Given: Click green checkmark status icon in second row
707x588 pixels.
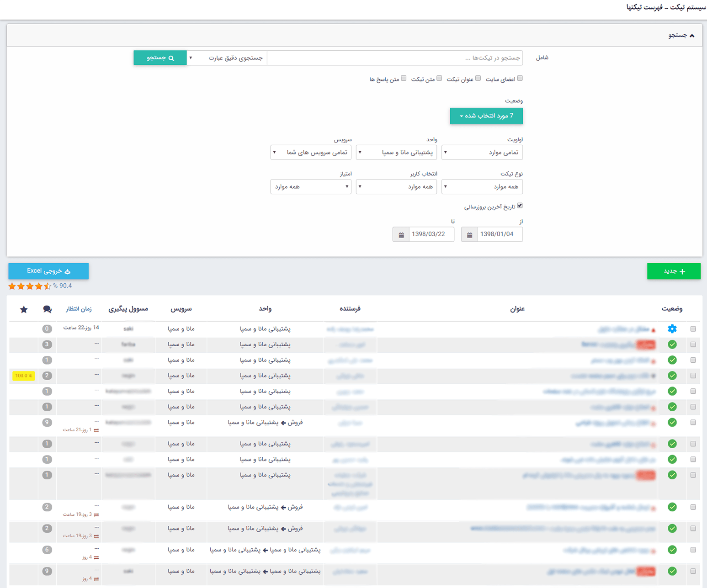Looking at the screenshot, I should [672, 344].
